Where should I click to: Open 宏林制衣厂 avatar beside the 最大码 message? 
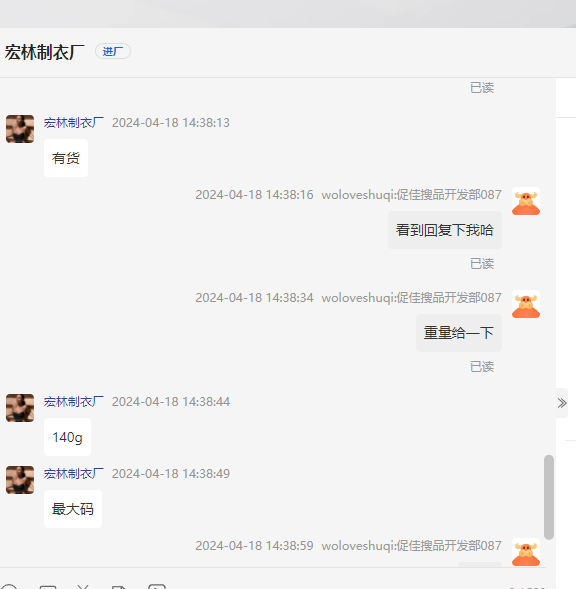[20, 480]
